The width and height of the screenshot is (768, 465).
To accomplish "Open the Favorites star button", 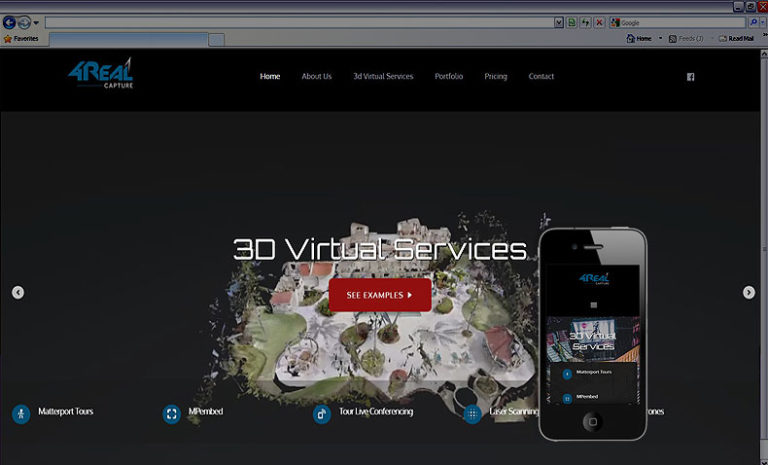I will coord(21,39).
